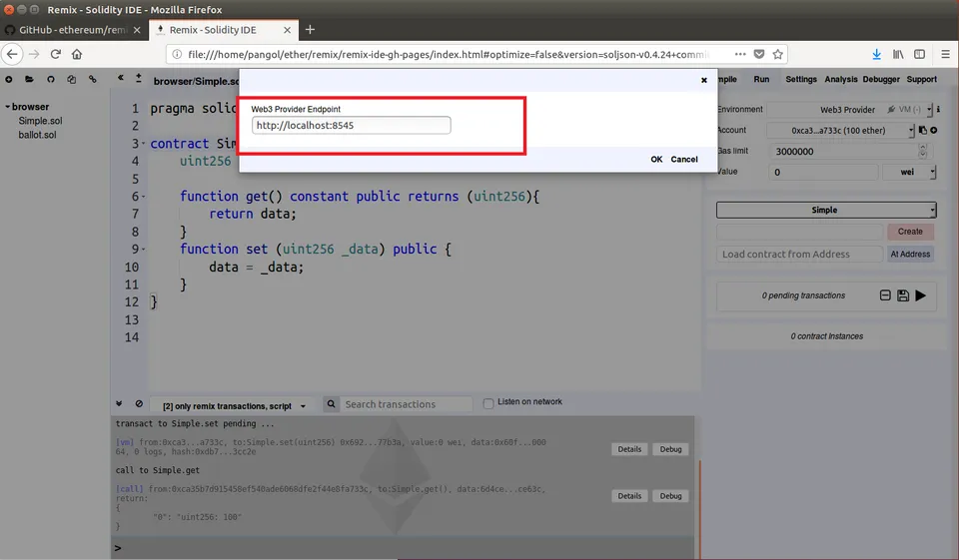
Task: Cancel the Web3 Provider dialog
Action: (683, 160)
